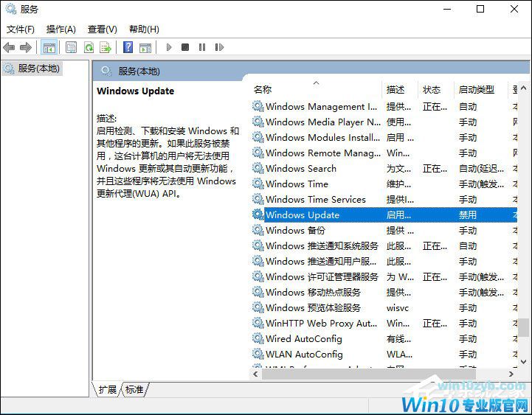Screen dimensions: 532x415
Task: Click the gear icon beside Windows 备份
Action: [x=258, y=230]
